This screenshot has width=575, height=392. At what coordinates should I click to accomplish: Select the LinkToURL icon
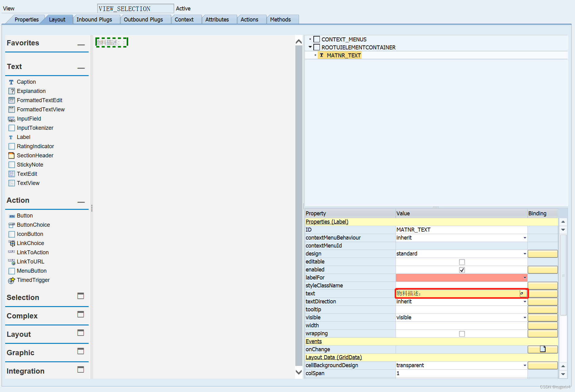coord(11,262)
